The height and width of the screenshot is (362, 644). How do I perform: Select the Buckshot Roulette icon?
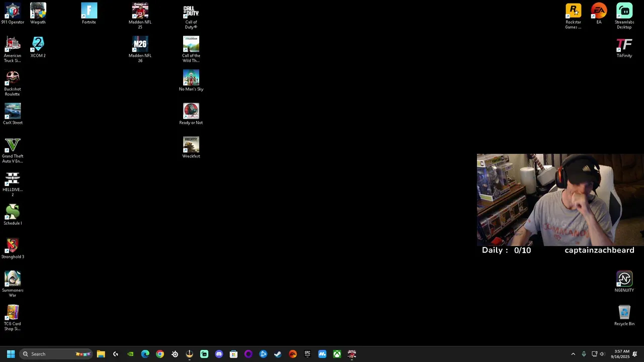point(13,83)
